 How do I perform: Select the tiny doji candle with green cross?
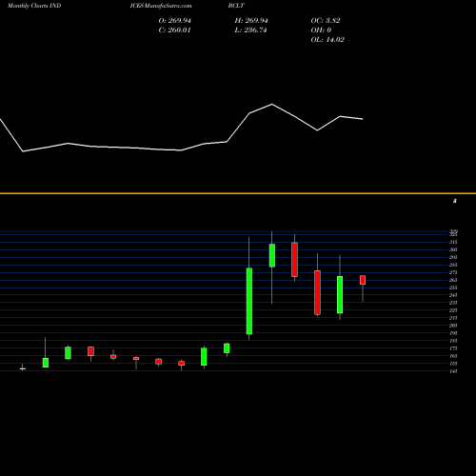[23, 368]
